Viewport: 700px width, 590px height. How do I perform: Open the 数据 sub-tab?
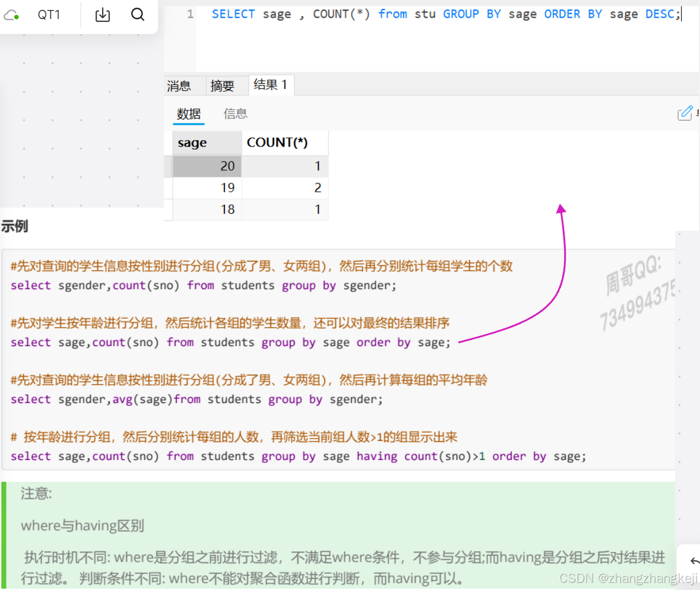[189, 114]
